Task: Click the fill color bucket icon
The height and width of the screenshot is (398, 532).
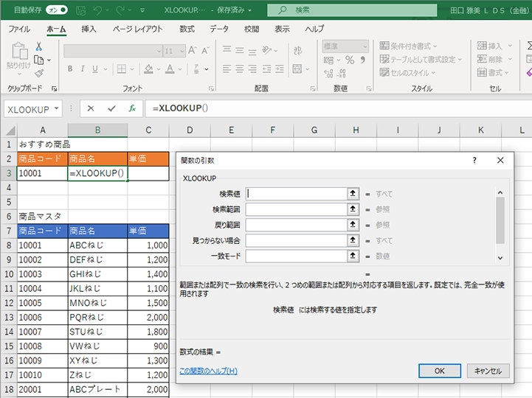Action: tap(148, 69)
